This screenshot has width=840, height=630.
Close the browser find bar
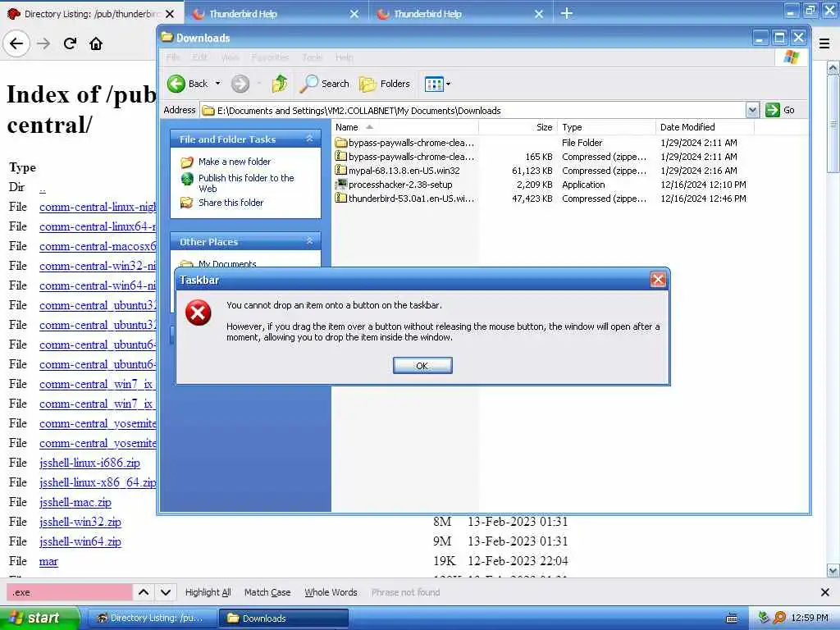[825, 592]
